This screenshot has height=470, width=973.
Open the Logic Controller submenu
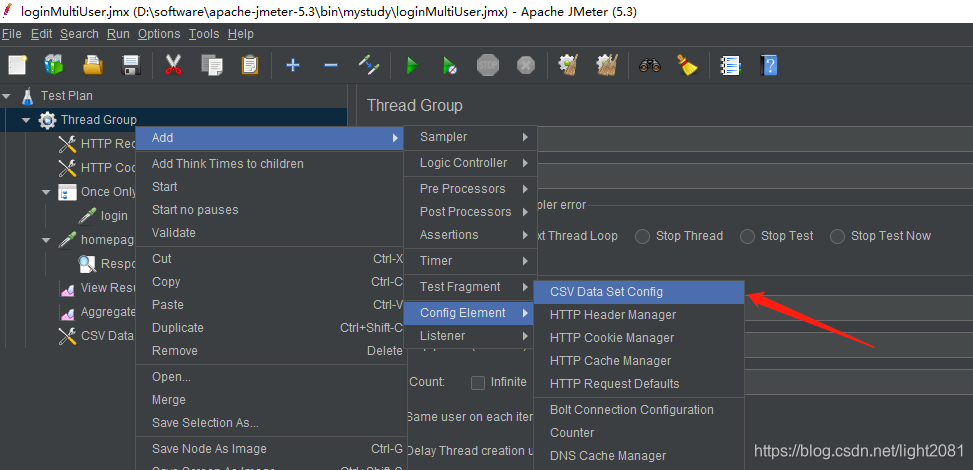470,163
